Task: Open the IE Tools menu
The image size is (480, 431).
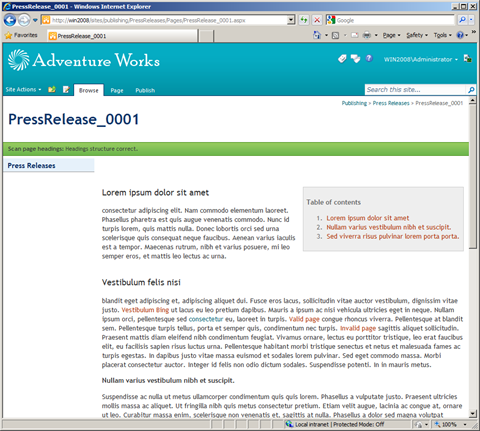Action: pyautogui.click(x=442, y=35)
